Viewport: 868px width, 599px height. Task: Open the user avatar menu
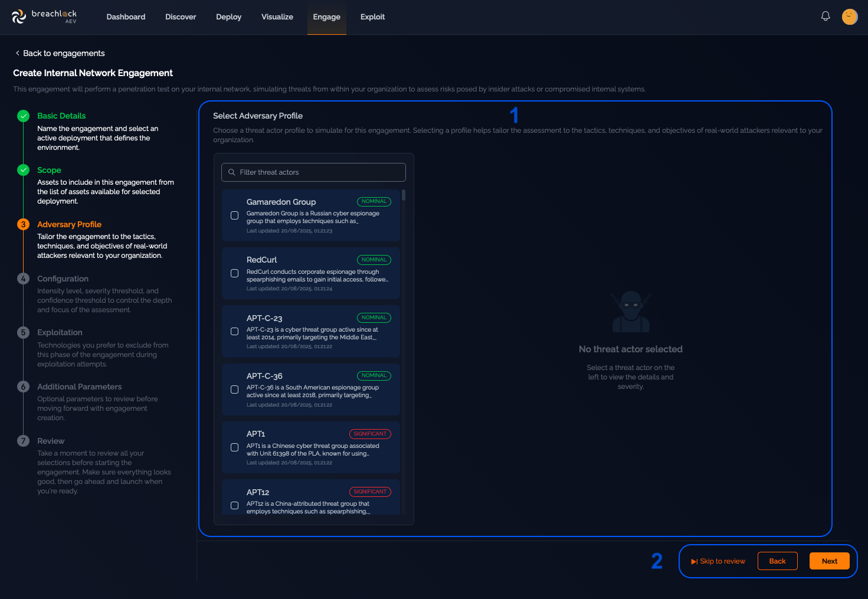[x=850, y=17]
